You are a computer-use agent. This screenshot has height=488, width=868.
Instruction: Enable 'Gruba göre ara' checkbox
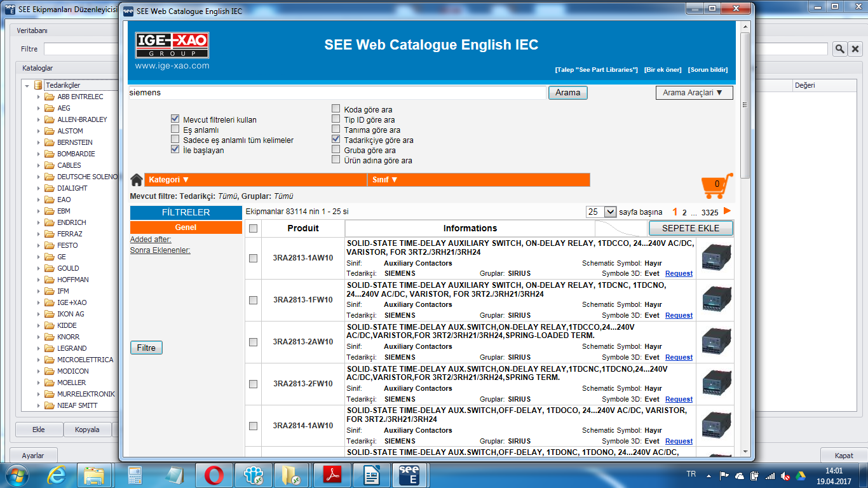click(336, 150)
